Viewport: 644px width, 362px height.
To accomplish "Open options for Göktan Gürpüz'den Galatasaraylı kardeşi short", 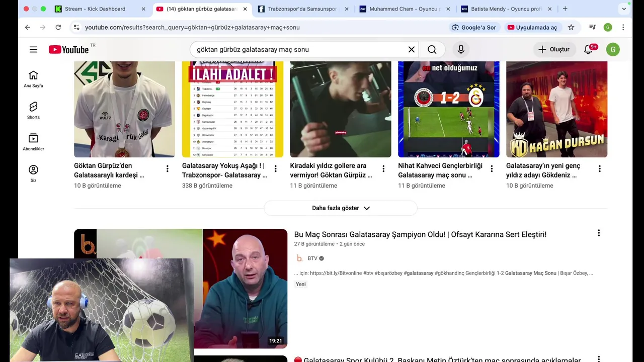I will (x=168, y=169).
